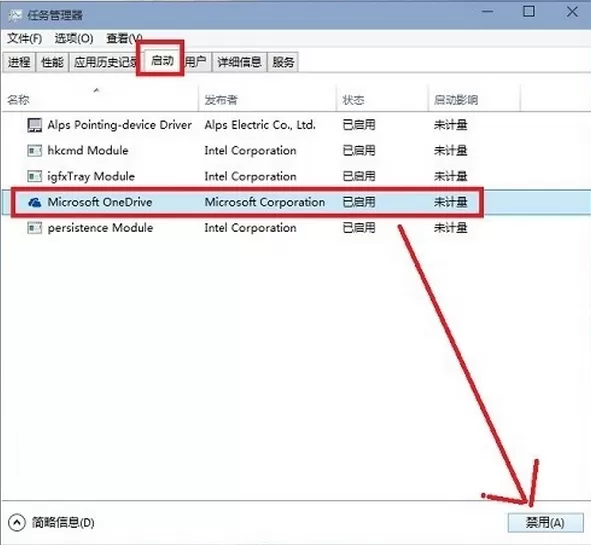This screenshot has height=545, width=591.
Task: Click Alps Electric Co., Ltd. publisher cell
Action: point(260,125)
